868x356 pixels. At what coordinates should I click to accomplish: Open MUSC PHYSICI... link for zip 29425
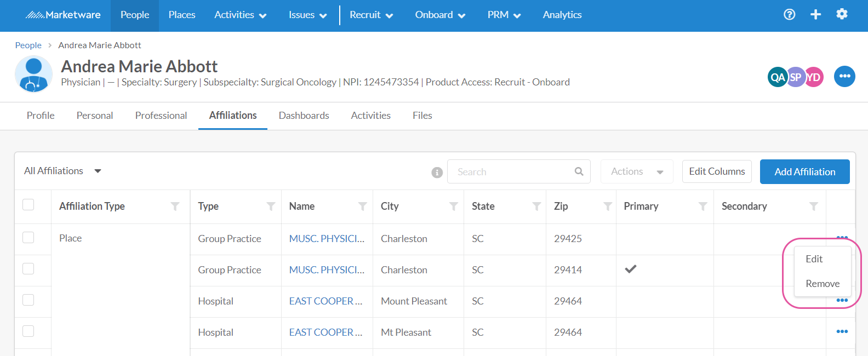327,239
